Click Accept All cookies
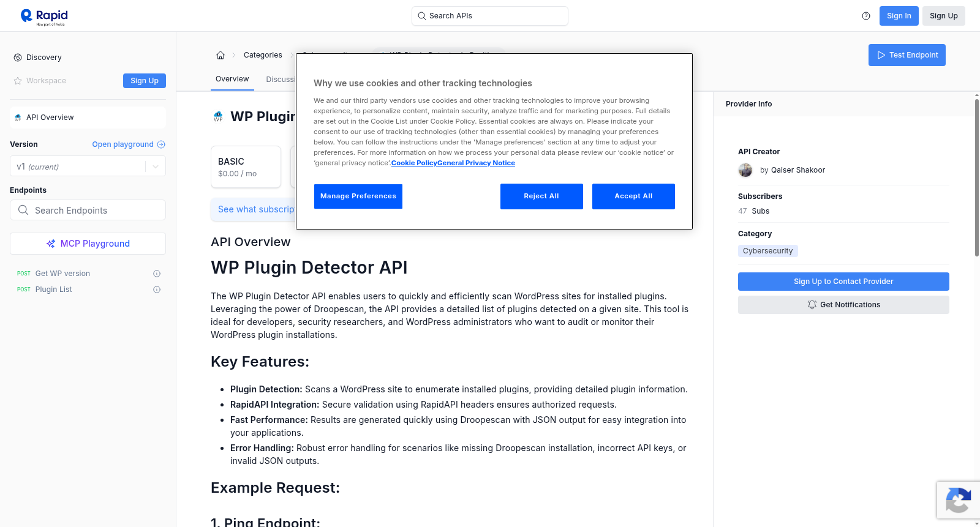 [x=633, y=196]
